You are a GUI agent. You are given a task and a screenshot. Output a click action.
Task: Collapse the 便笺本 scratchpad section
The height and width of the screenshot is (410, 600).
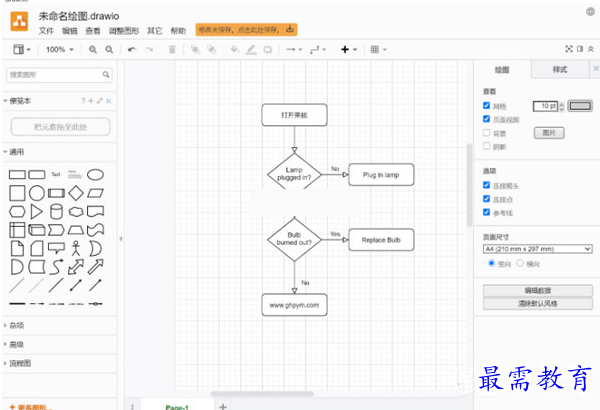18,101
